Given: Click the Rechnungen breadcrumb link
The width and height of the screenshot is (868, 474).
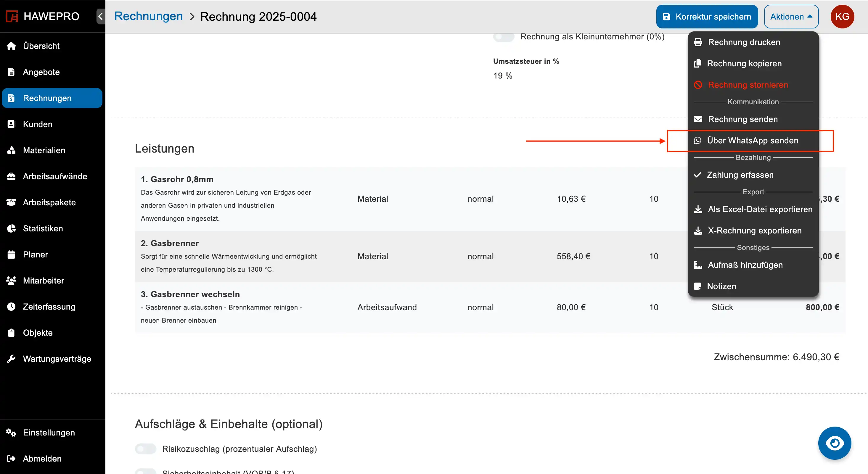Looking at the screenshot, I should pyautogui.click(x=148, y=16).
